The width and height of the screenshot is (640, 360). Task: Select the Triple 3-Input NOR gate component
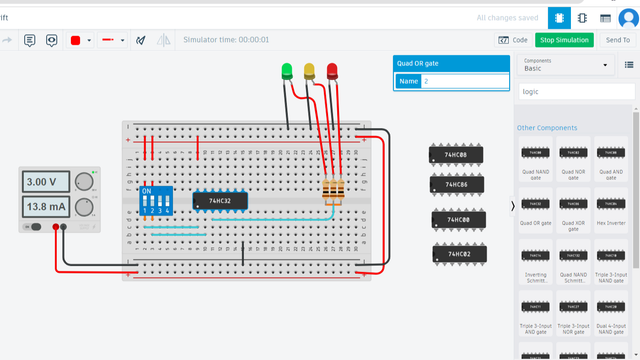(573, 313)
